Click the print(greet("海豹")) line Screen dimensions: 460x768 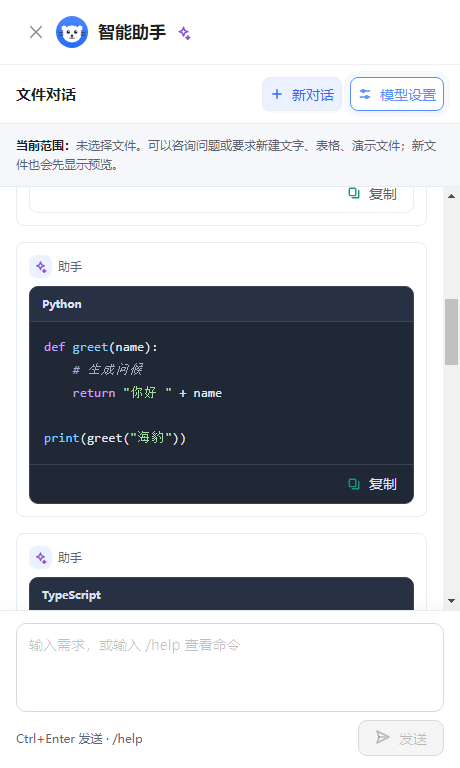click(115, 438)
